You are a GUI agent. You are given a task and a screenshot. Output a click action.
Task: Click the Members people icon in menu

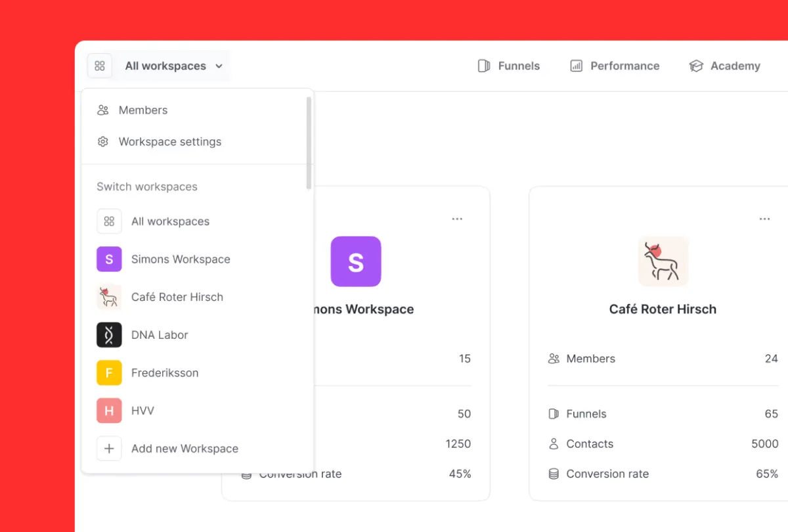pyautogui.click(x=102, y=110)
